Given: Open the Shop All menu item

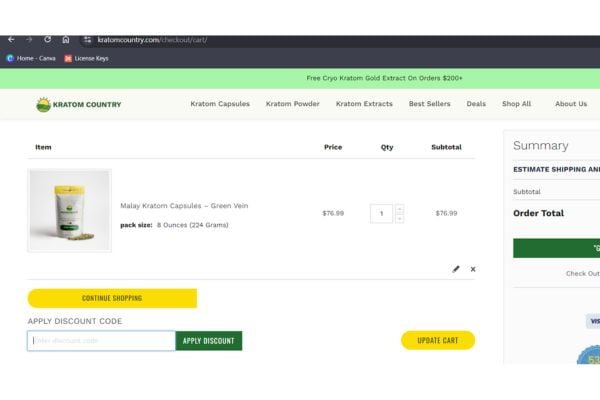Looking at the screenshot, I should [x=517, y=104].
